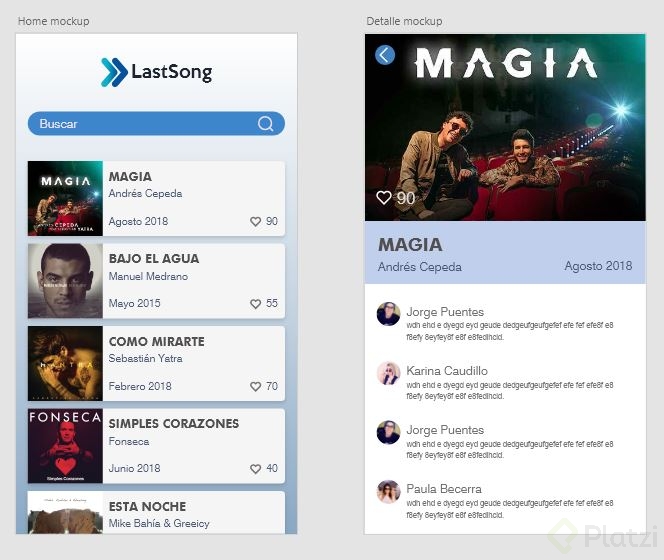The height and width of the screenshot is (560, 664).
Task: Click the LastSong logo
Action: click(156, 72)
